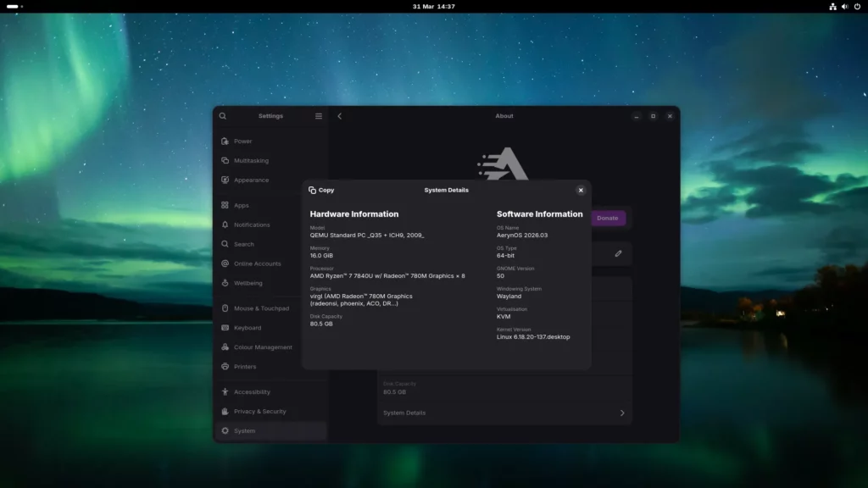
Task: Click the Donate button
Action: (607, 218)
